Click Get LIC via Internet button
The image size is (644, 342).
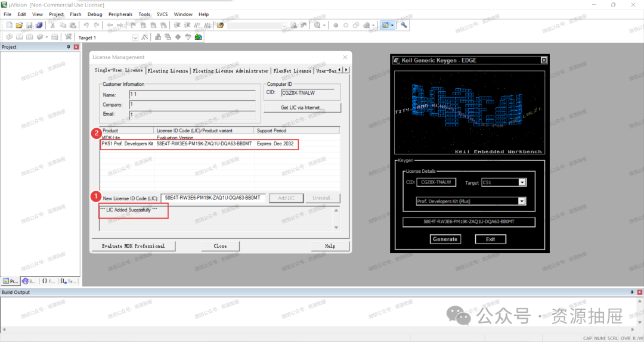click(302, 108)
